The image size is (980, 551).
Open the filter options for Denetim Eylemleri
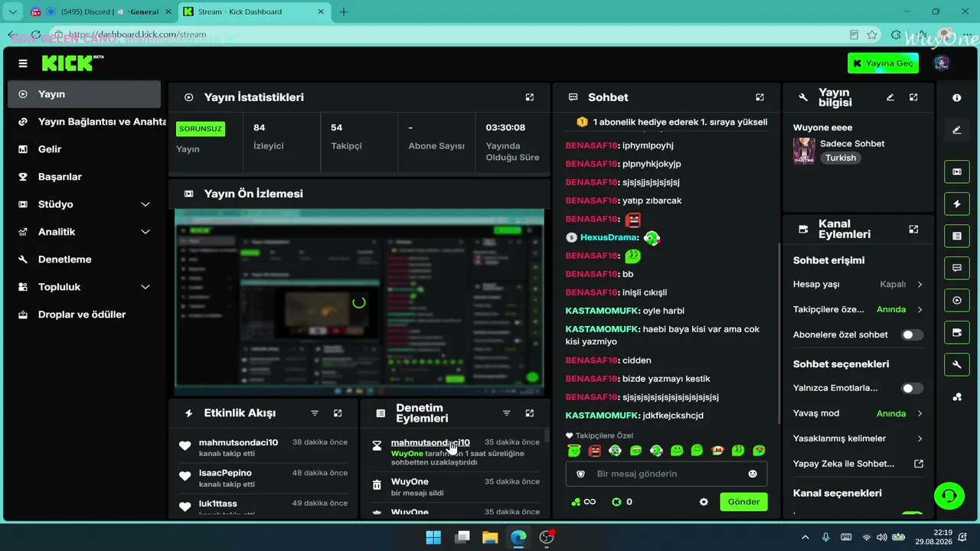coord(506,413)
